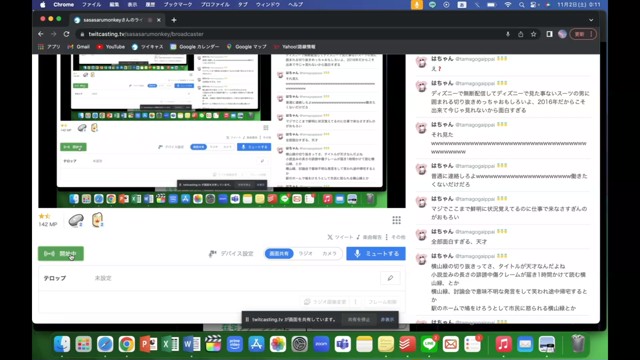Click the 共有を停止 stop sharing button

click(358, 320)
